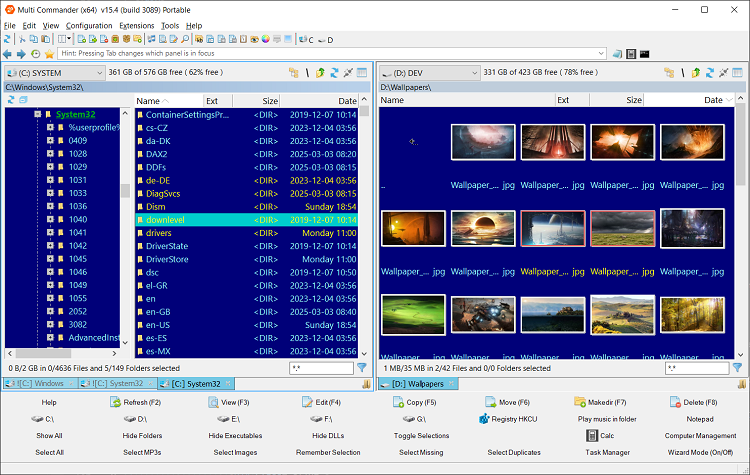Image resolution: width=750 pixels, height=475 pixels.
Task: Toggle Wizard Mode (On/Off)
Action: (700, 452)
